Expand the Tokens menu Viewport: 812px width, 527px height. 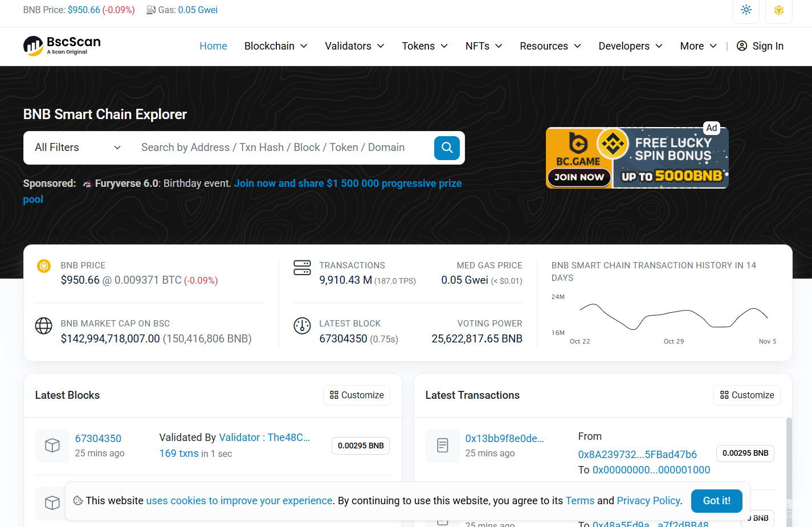(x=425, y=46)
